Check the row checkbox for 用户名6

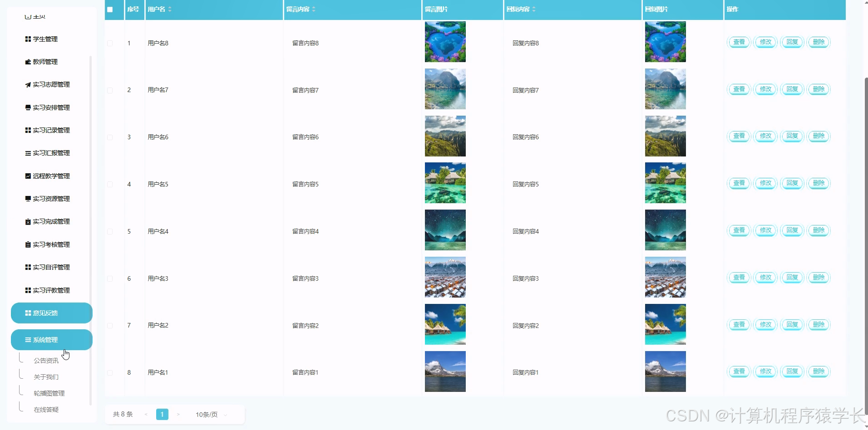coord(110,137)
